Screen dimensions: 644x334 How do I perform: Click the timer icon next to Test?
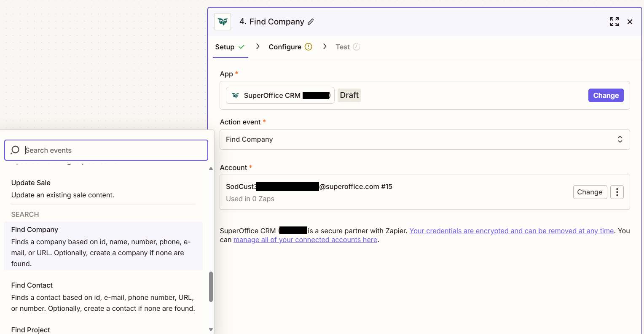tap(357, 47)
